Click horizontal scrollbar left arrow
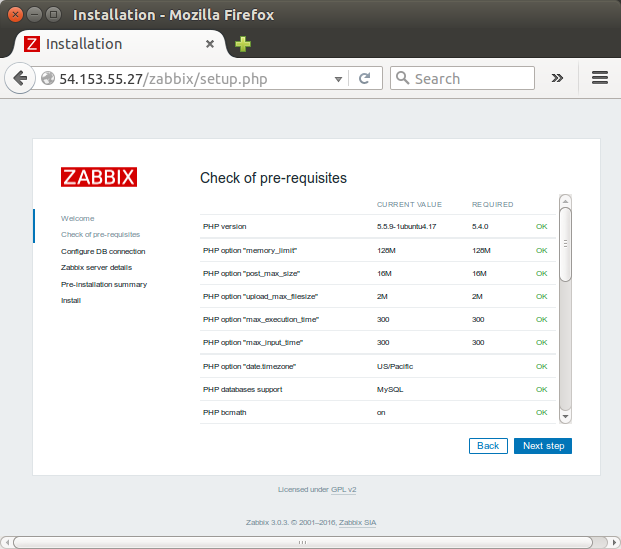 pyautogui.click(x=6, y=542)
